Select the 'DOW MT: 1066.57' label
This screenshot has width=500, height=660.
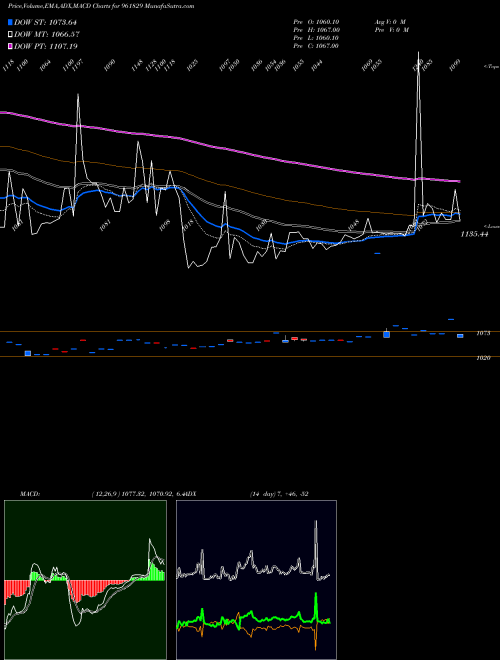tap(47, 34)
